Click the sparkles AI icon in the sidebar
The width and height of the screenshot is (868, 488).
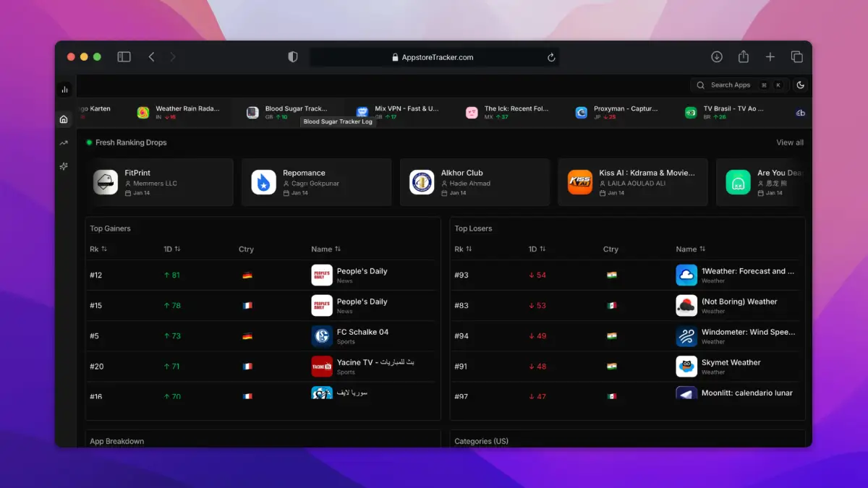[x=64, y=166]
